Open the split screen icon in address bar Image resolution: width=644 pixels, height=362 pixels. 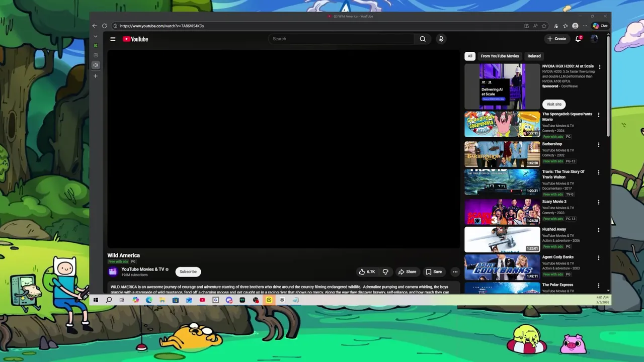point(526,26)
